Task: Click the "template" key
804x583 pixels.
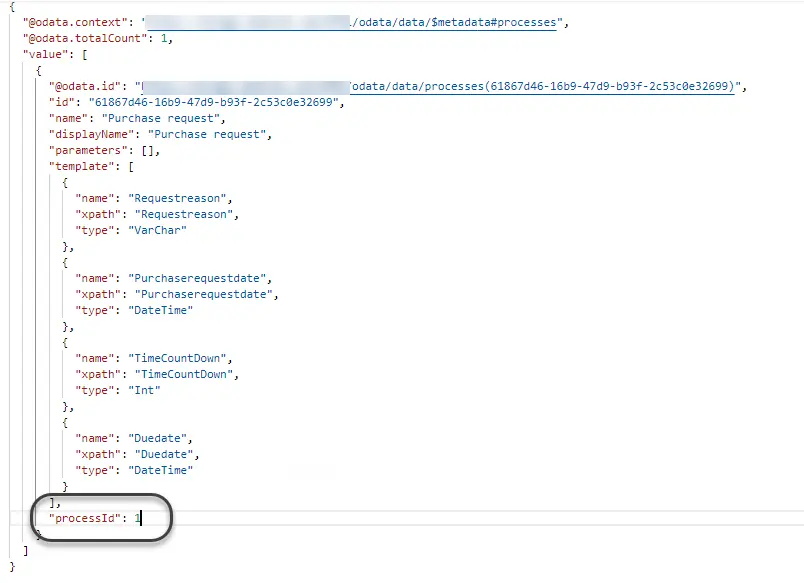Action: (82, 166)
